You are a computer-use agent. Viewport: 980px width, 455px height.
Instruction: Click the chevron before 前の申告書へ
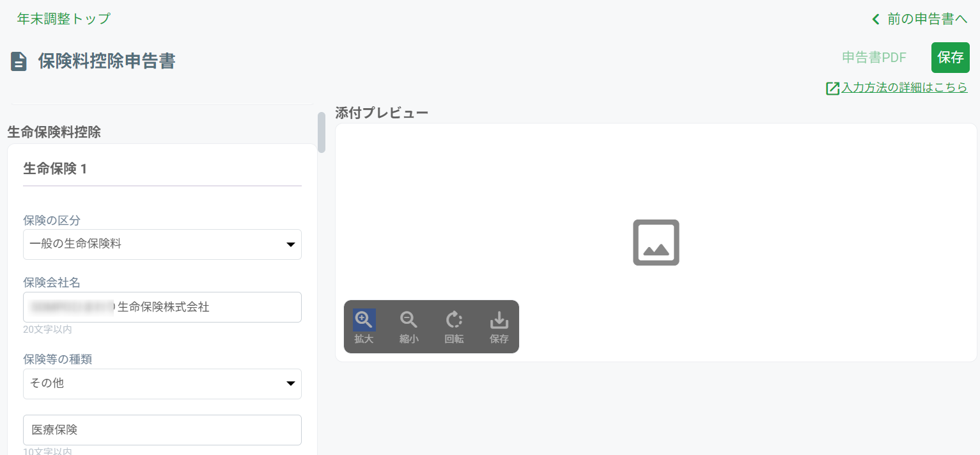click(876, 19)
